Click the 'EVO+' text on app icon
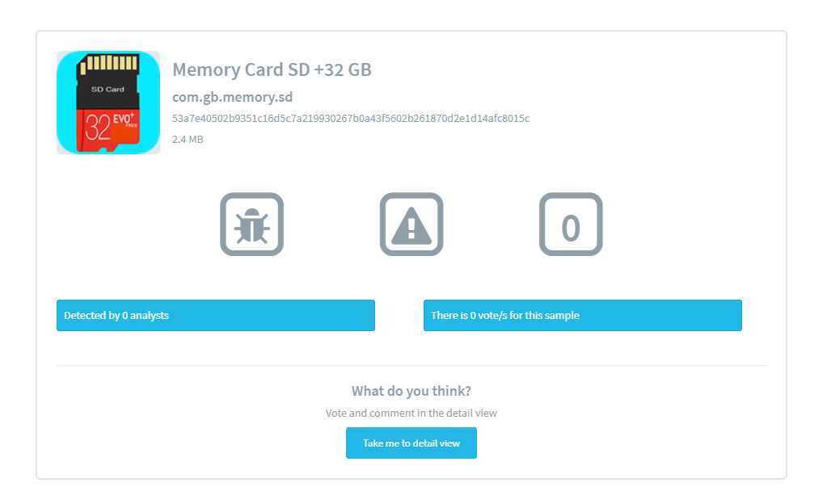 tap(125, 120)
